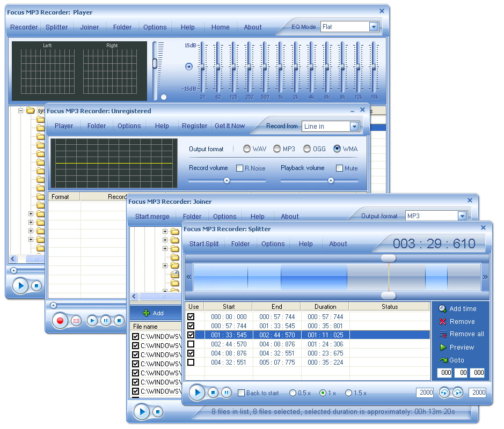Click Joiner window stop button
504x429 pixels.
157,411
